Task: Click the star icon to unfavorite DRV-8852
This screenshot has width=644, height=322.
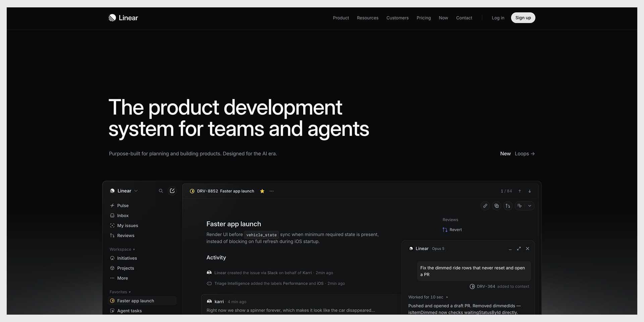Action: (262, 191)
